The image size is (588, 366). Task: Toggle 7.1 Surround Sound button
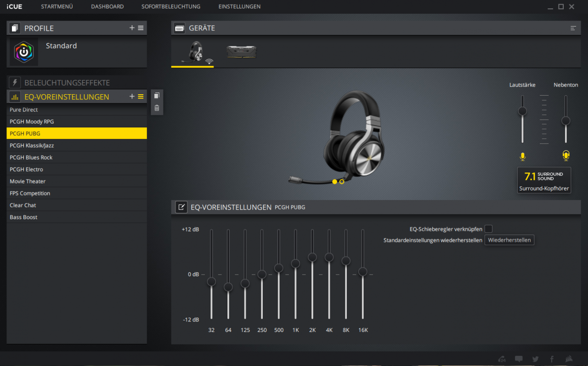(x=544, y=180)
